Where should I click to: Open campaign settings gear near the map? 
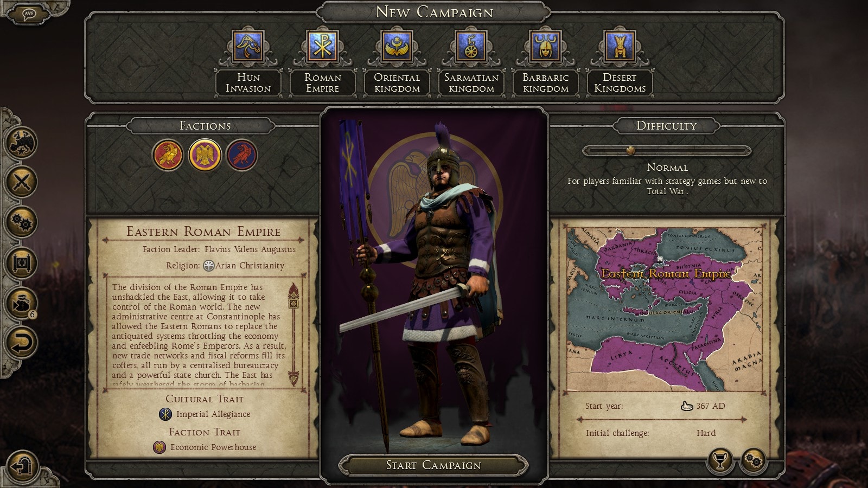pyautogui.click(x=754, y=461)
